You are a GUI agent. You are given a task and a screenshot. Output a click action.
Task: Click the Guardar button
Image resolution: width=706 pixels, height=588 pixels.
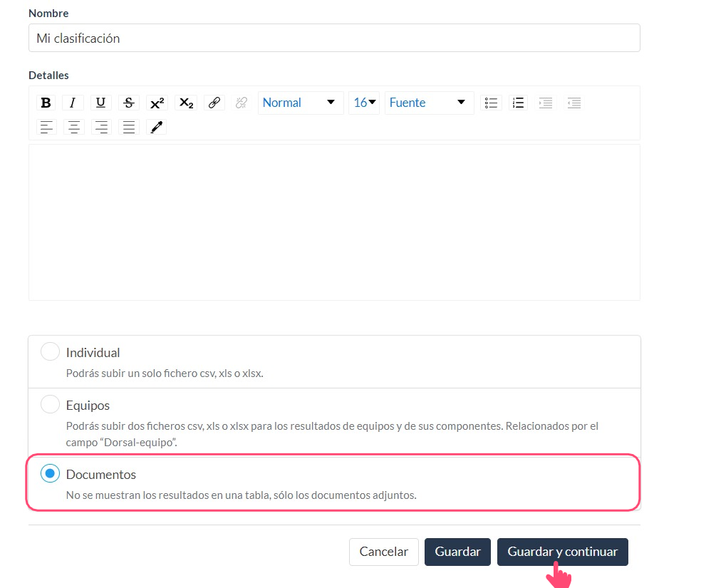pyautogui.click(x=457, y=552)
